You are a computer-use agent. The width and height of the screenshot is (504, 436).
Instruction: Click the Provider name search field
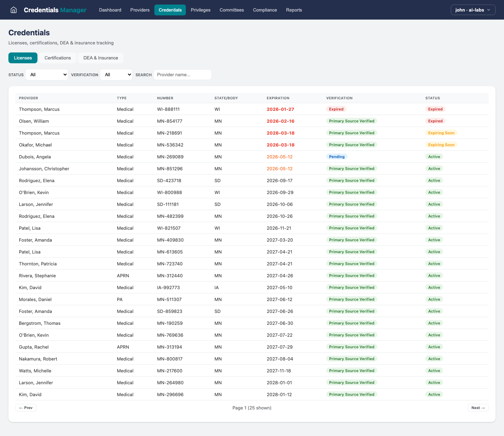click(x=182, y=74)
